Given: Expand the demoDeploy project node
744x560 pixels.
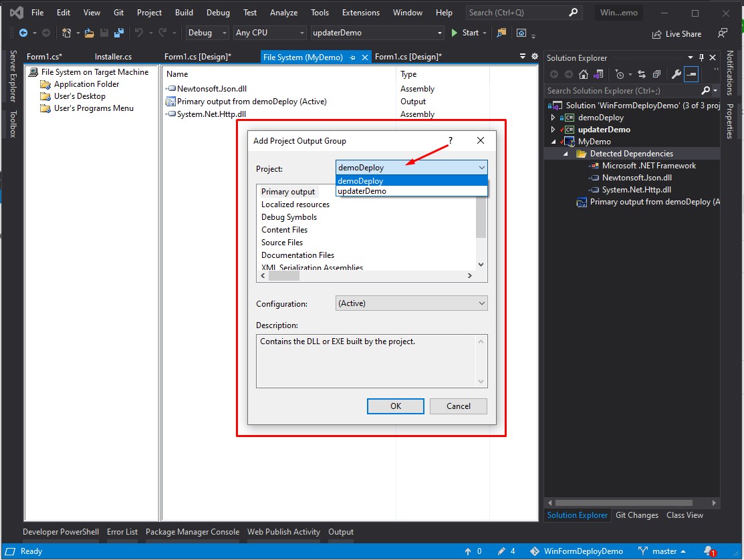Looking at the screenshot, I should click(553, 118).
